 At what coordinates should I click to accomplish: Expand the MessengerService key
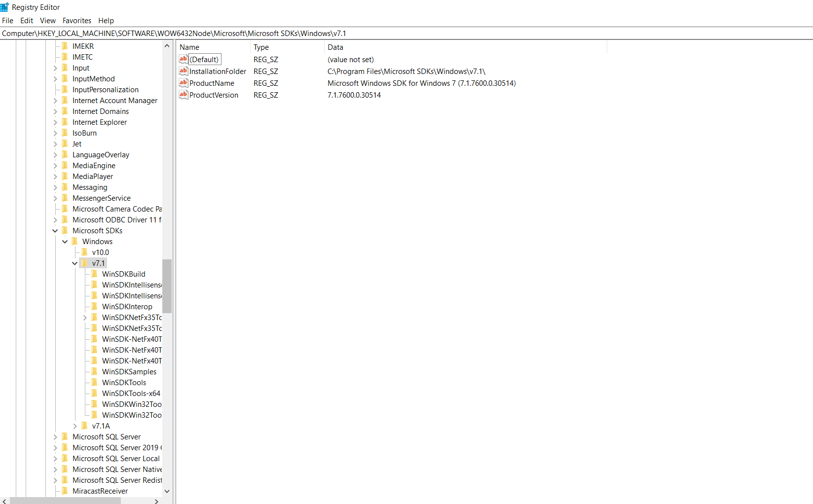click(55, 198)
